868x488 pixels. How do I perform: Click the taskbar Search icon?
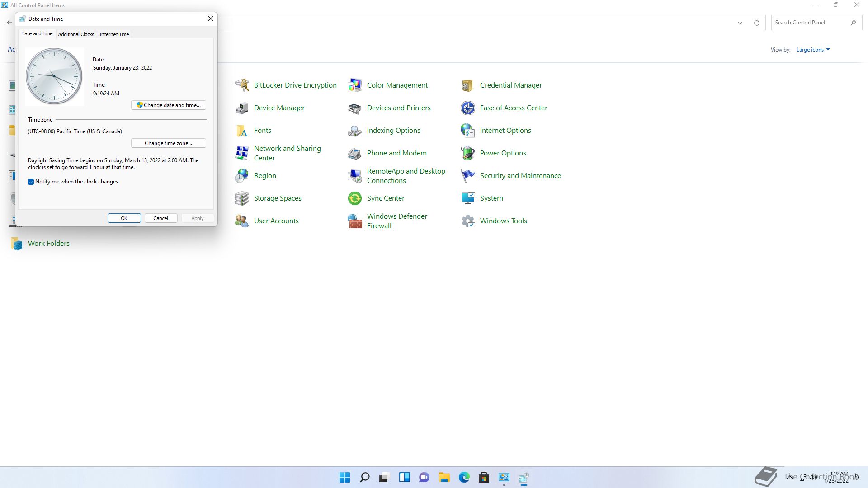point(364,477)
